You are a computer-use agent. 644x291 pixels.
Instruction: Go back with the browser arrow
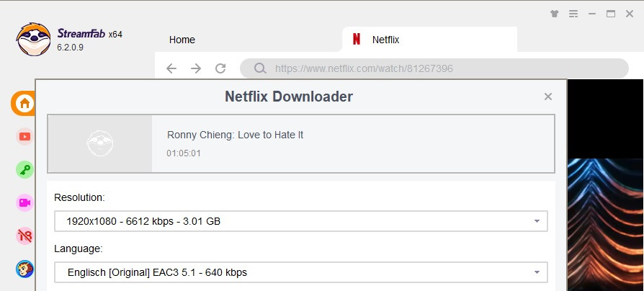pos(171,68)
